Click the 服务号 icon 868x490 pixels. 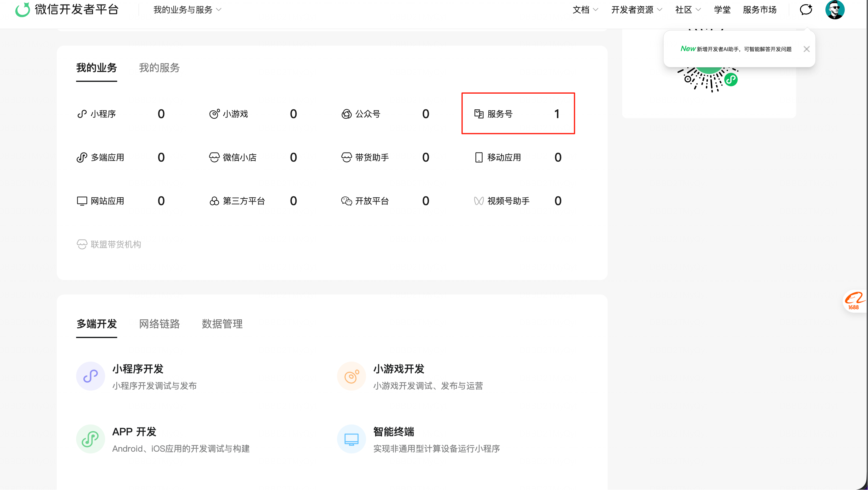(x=479, y=114)
